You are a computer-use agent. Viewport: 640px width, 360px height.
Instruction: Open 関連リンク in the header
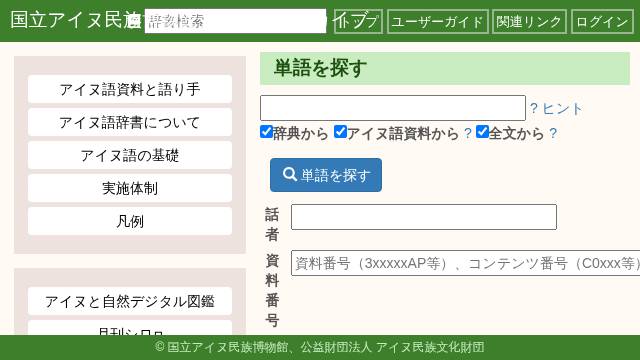(529, 21)
